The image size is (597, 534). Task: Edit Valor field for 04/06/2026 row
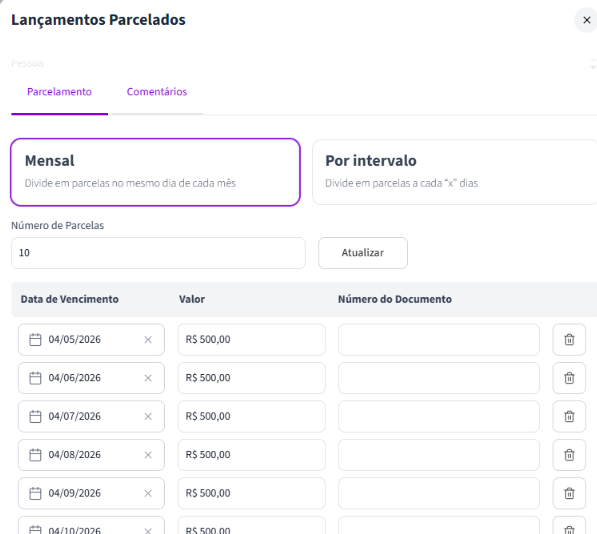tap(252, 378)
